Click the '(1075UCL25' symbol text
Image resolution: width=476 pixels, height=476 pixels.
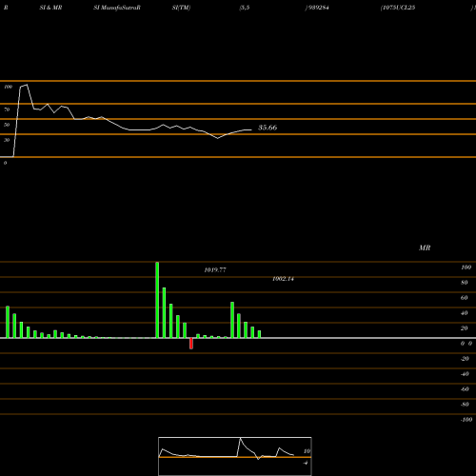(x=398, y=8)
